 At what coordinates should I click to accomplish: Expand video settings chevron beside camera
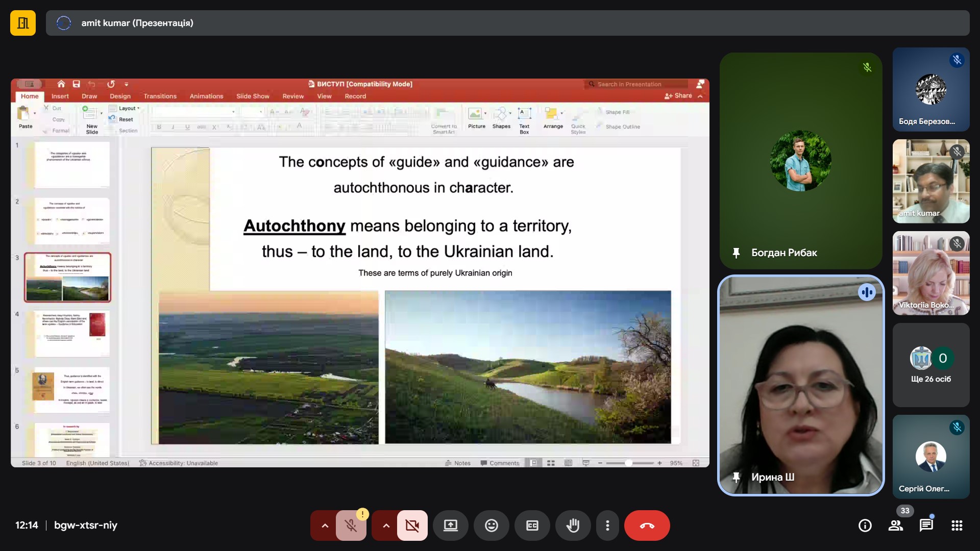click(x=386, y=525)
